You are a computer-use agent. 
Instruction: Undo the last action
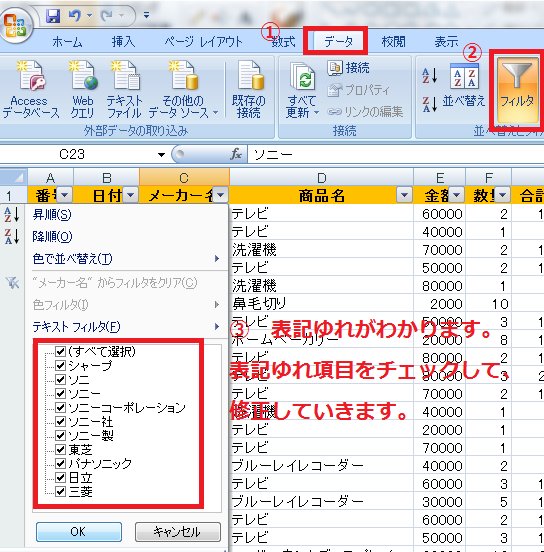point(74,15)
